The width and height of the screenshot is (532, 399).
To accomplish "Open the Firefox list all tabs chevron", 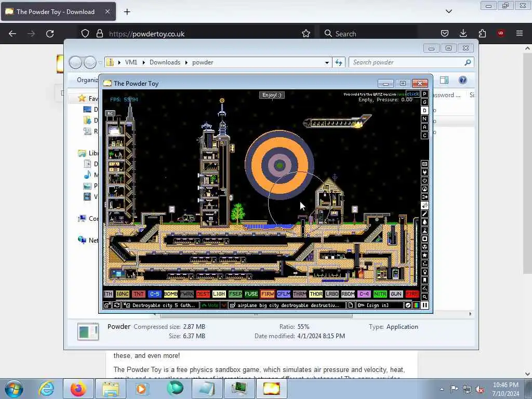I will (449, 11).
